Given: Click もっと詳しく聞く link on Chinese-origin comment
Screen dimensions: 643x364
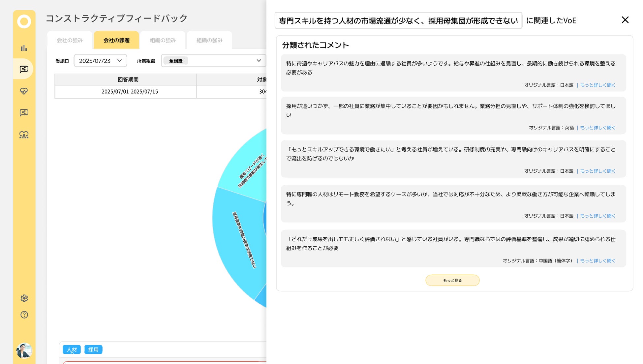Looking at the screenshot, I should point(597,261).
